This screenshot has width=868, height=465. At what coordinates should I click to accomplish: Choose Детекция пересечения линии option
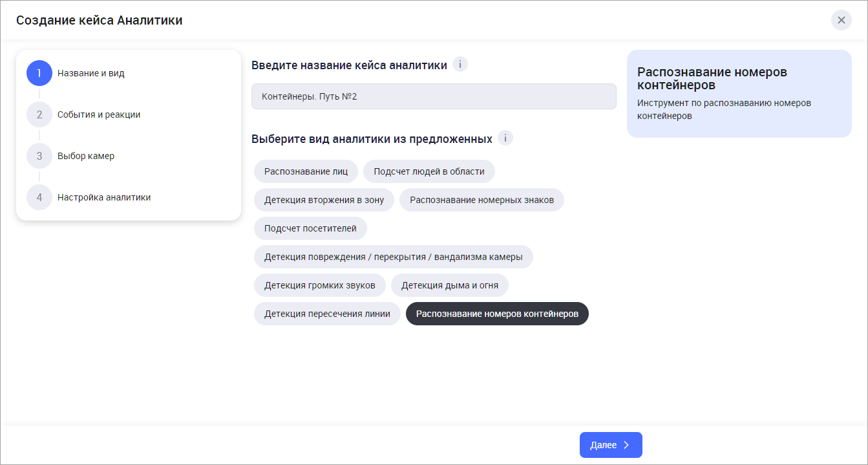(x=327, y=314)
